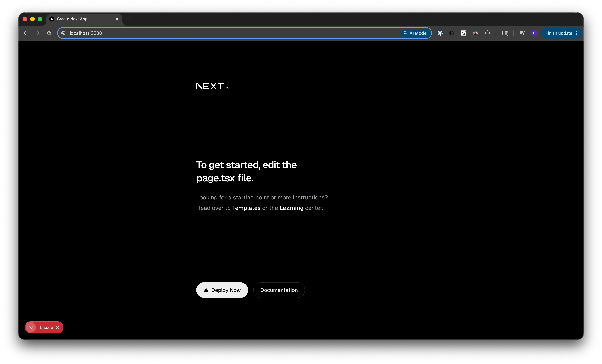Open the goggles-face extension icon
602x364 pixels.
[475, 33]
